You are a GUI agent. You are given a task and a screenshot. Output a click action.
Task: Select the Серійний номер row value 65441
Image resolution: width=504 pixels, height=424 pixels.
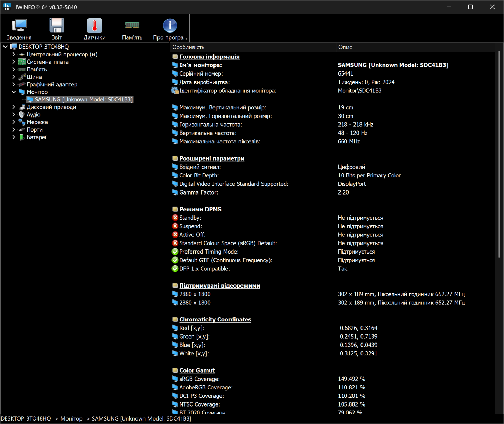pyautogui.click(x=345, y=73)
